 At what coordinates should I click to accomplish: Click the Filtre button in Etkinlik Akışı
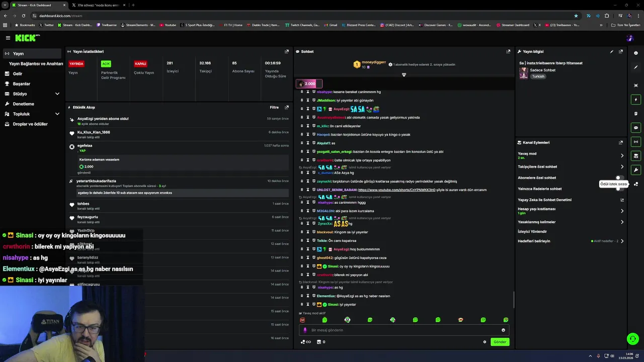pos(274,107)
